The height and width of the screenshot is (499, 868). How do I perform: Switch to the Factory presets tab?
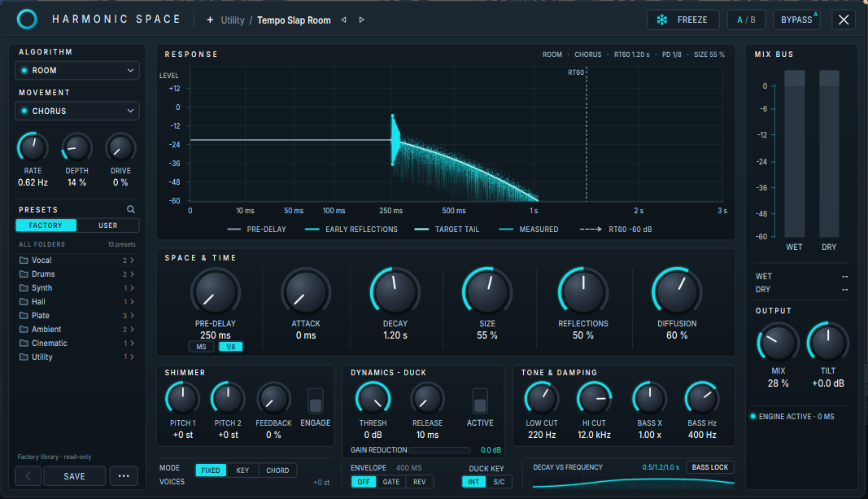pos(46,225)
